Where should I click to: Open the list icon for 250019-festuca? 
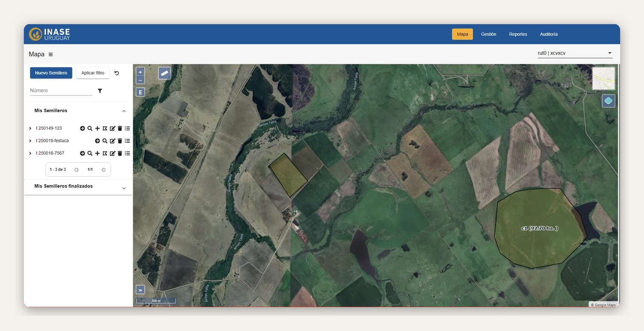pyautogui.click(x=127, y=141)
